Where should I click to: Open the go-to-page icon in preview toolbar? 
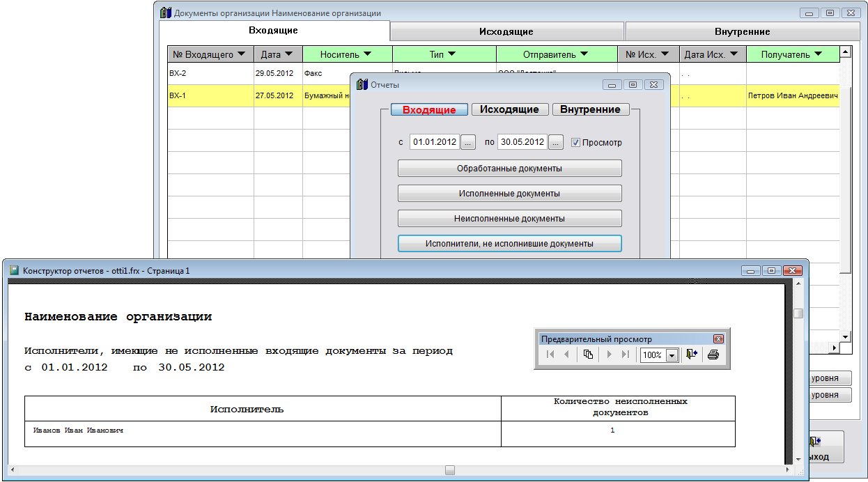click(588, 355)
